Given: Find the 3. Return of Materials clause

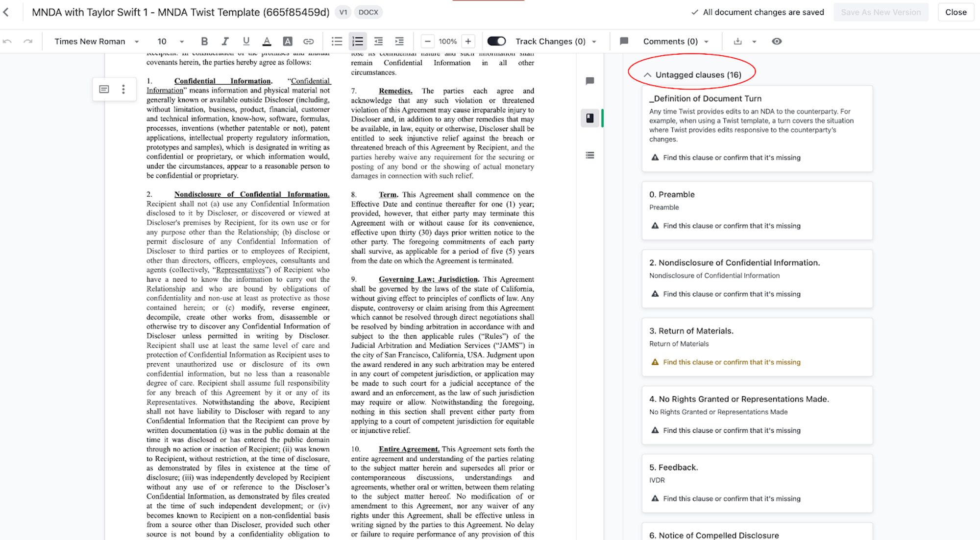Looking at the screenshot, I should click(731, 362).
